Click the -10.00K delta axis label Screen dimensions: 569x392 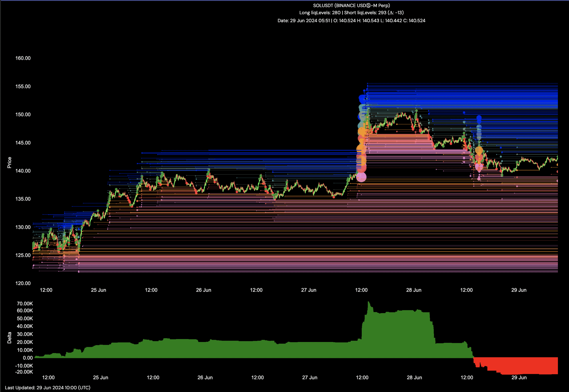pyautogui.click(x=24, y=366)
